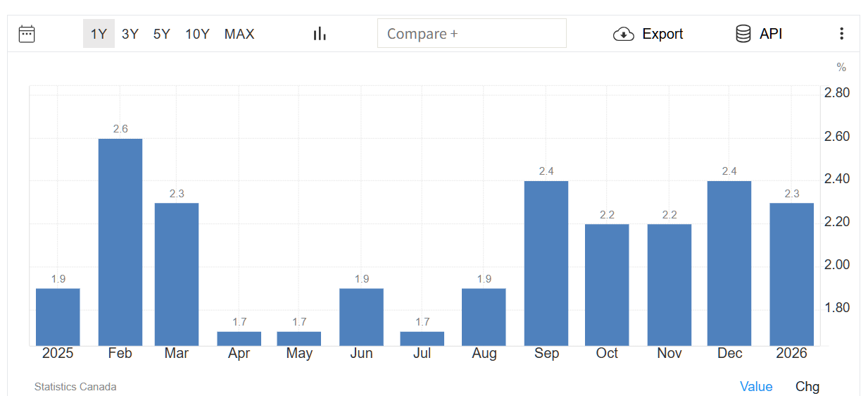Image resolution: width=868 pixels, height=396 pixels.
Task: Open the three-dot more options menu
Action: (841, 34)
